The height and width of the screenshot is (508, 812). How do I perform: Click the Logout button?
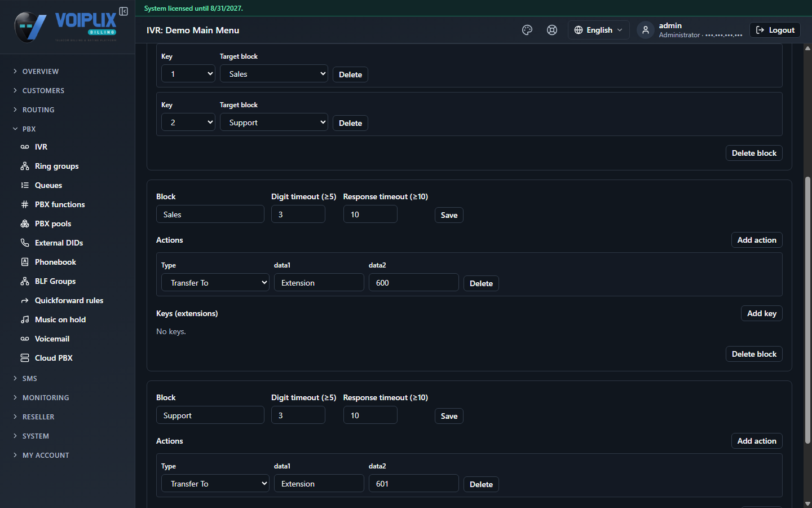click(775, 30)
